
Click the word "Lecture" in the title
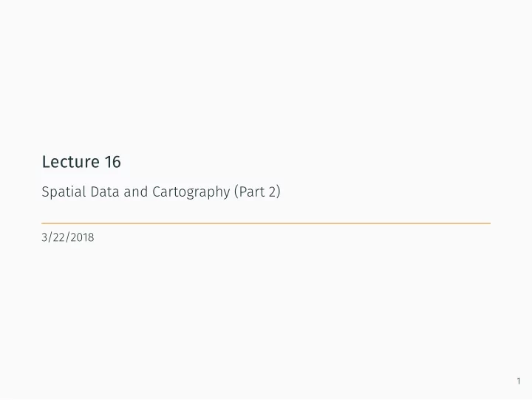click(71, 162)
